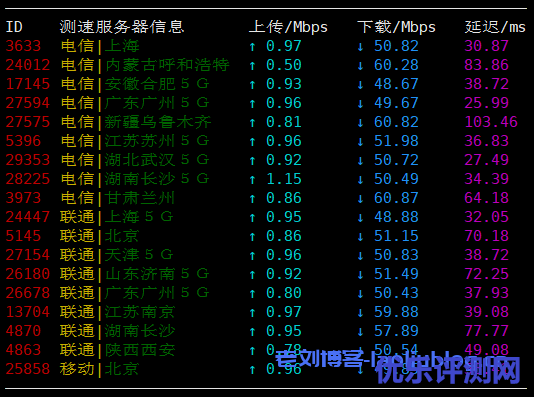Select server ID 24447
The width and height of the screenshot is (534, 397).
[x=28, y=217]
